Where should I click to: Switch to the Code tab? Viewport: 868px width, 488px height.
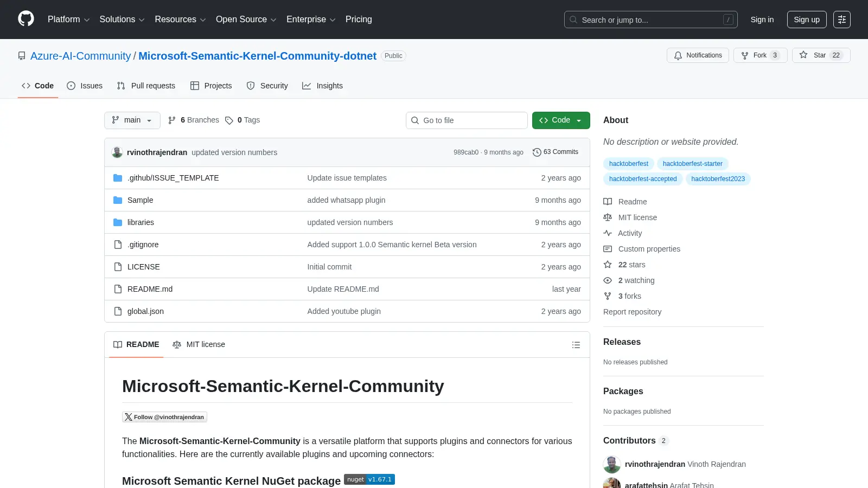point(37,86)
